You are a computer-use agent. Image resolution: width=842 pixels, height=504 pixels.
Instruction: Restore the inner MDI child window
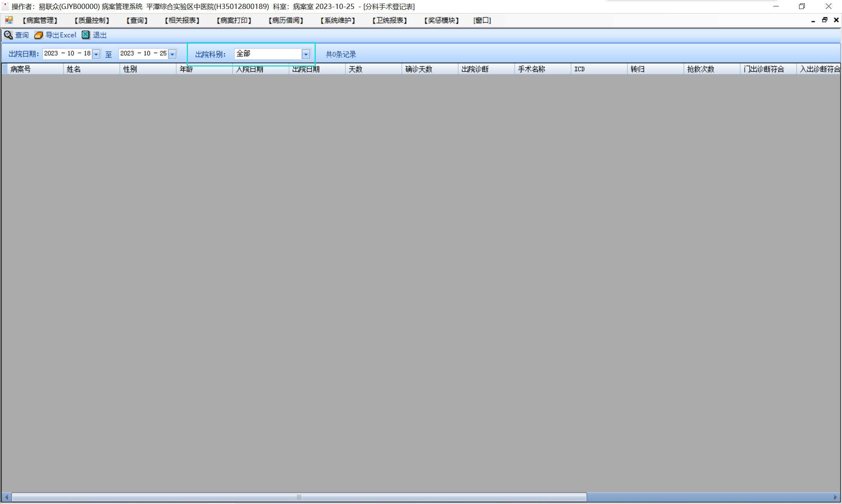click(x=825, y=20)
